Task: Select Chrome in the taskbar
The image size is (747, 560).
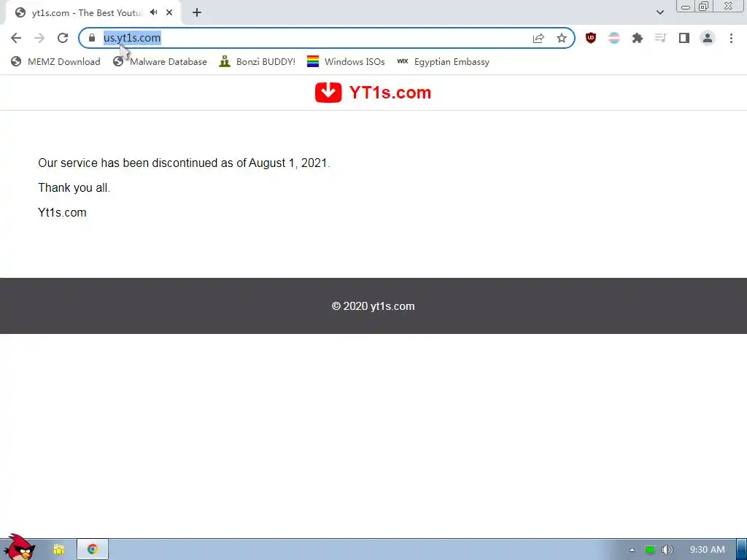Action: 93,550
